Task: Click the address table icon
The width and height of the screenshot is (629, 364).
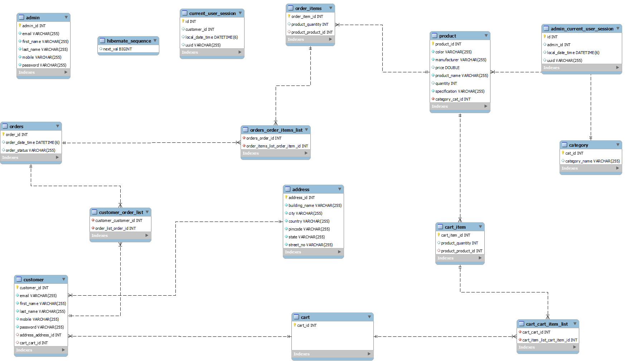Action: (x=288, y=189)
